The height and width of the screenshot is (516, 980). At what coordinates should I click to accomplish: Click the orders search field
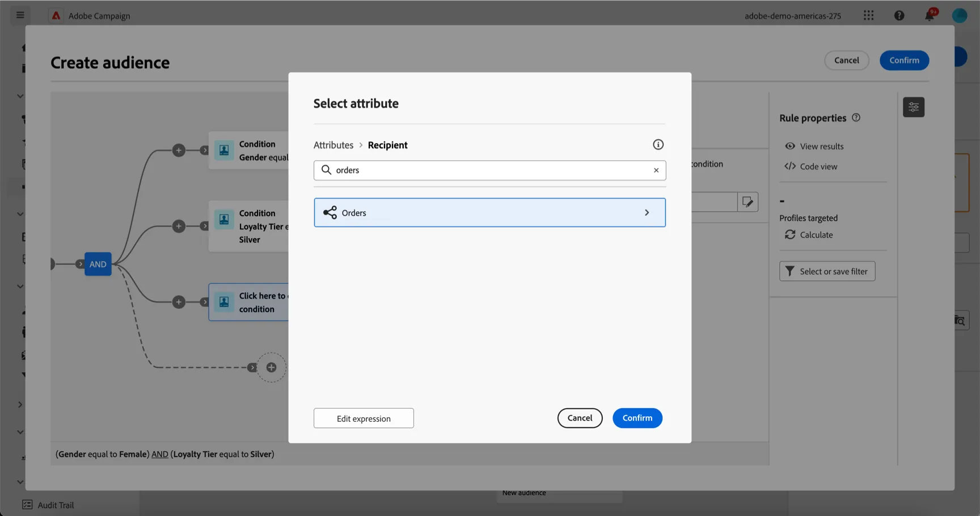click(x=489, y=170)
